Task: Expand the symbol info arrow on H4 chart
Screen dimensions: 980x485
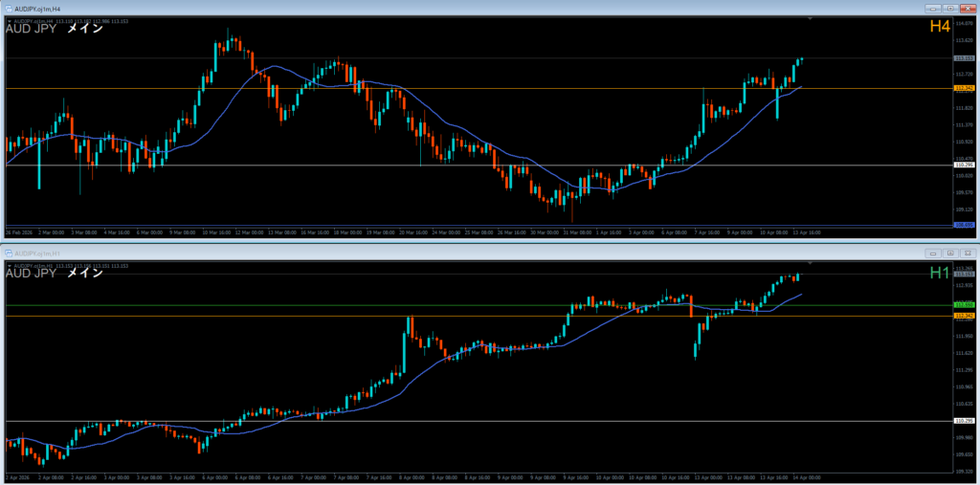Action: pos(10,19)
